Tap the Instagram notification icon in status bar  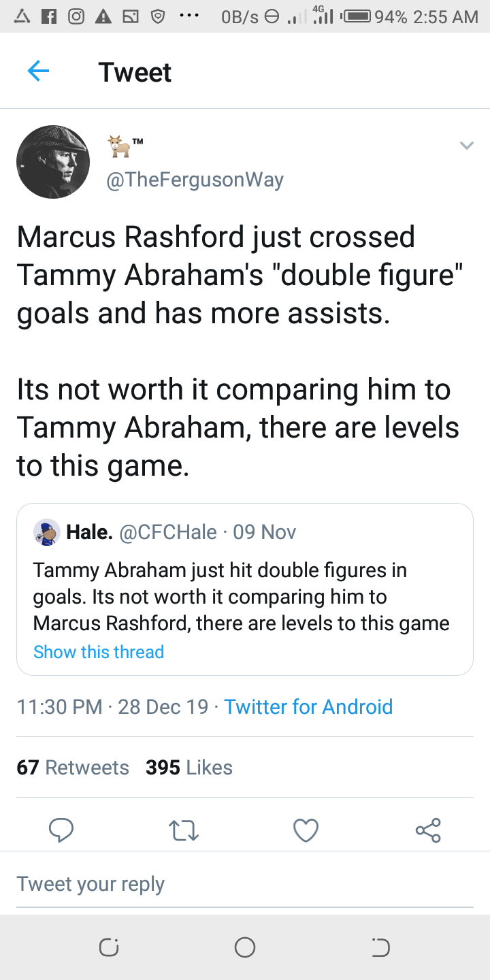coord(76,16)
